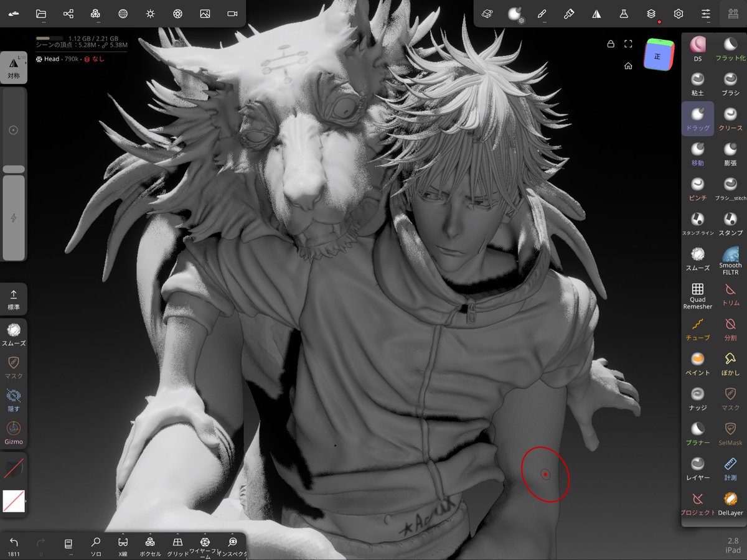
Task: Toggle ソロ solo mode
Action: pyautogui.click(x=95, y=546)
